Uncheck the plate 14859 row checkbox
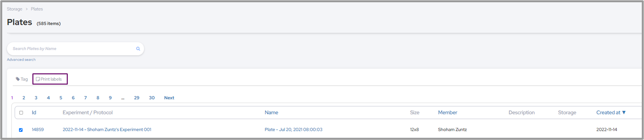This screenshot has width=644, height=140. coord(21,130)
